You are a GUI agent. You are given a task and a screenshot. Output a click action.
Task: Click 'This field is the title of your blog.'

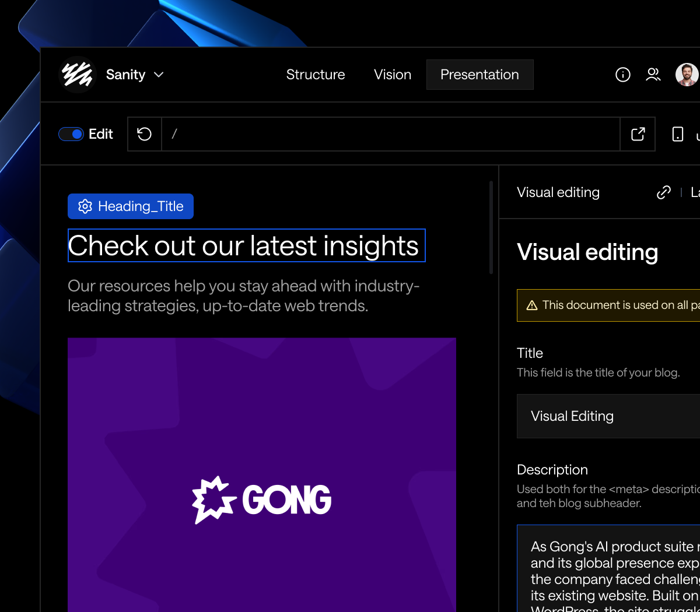tap(598, 372)
